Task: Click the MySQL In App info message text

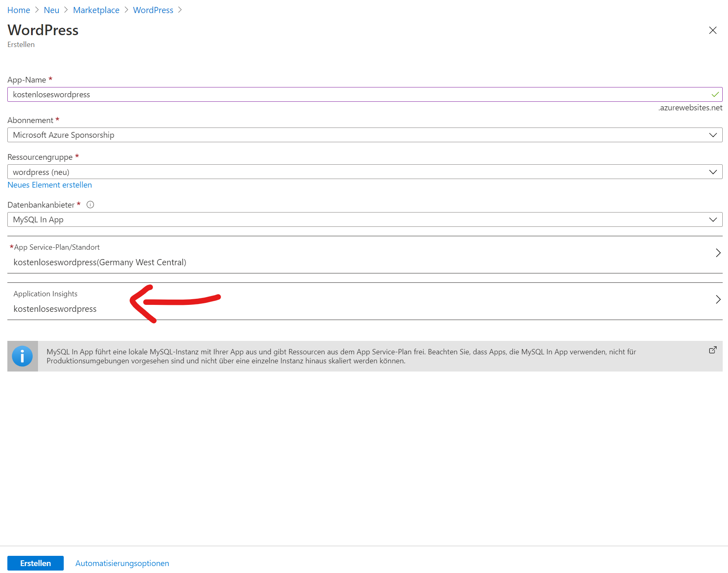Action: 341,356
